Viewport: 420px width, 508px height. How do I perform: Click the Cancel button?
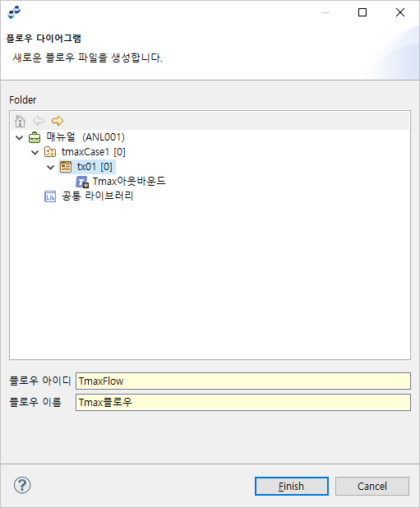372,486
